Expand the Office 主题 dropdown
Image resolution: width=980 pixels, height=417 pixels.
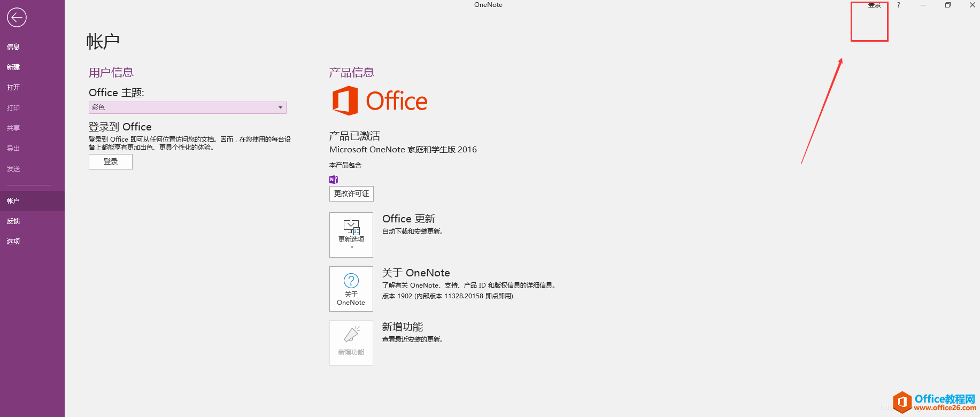point(188,107)
